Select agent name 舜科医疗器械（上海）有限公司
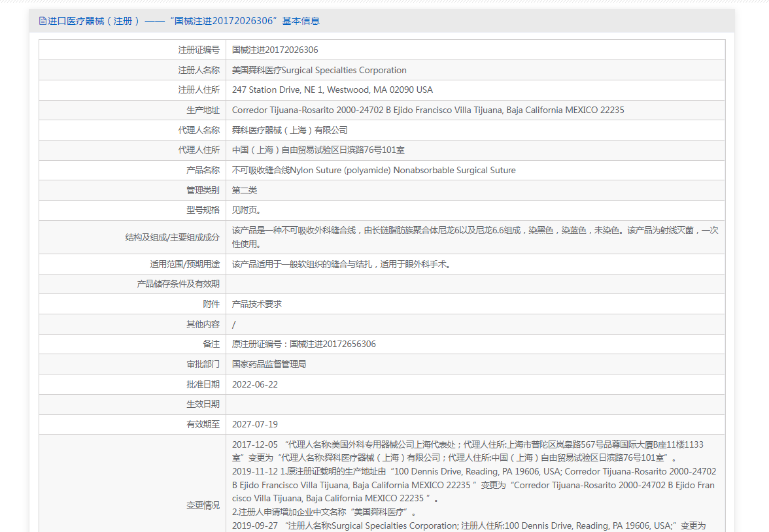 click(x=290, y=131)
